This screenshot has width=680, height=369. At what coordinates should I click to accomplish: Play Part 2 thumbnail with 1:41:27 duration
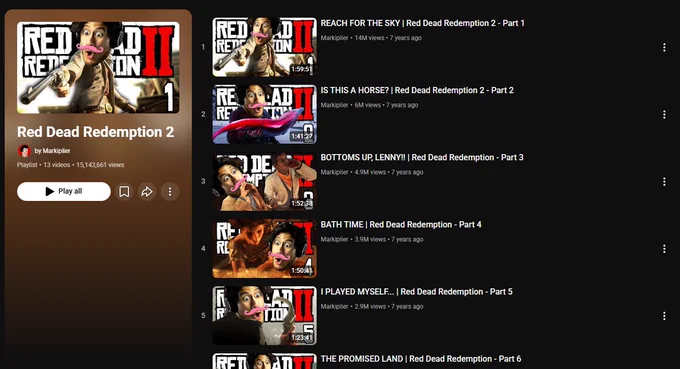pyautogui.click(x=265, y=114)
